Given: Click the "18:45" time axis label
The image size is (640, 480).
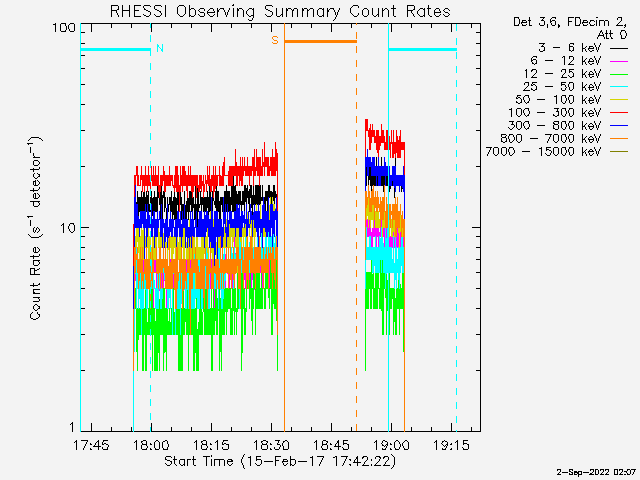Looking at the screenshot, I should pos(331,445).
